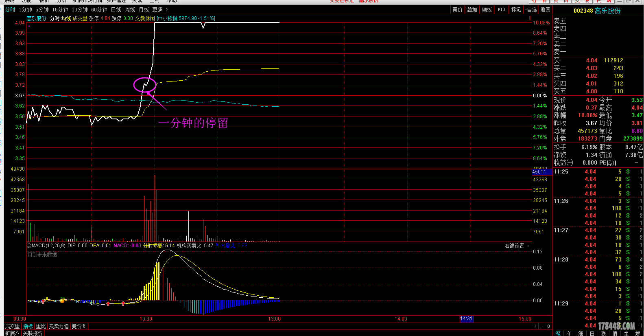Viewport: 644px width, 336px height.
Task: Click stock code 002348 in quote panel
Action: coord(583,11)
